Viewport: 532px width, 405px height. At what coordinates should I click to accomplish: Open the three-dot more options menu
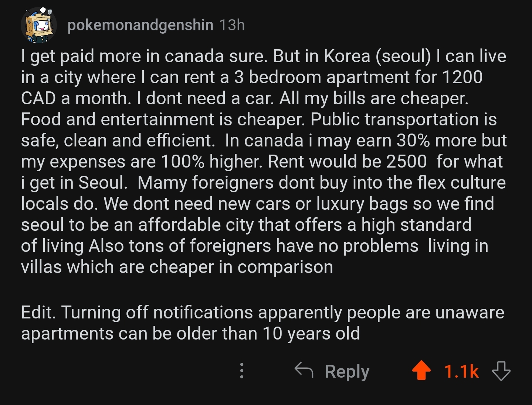click(x=241, y=371)
